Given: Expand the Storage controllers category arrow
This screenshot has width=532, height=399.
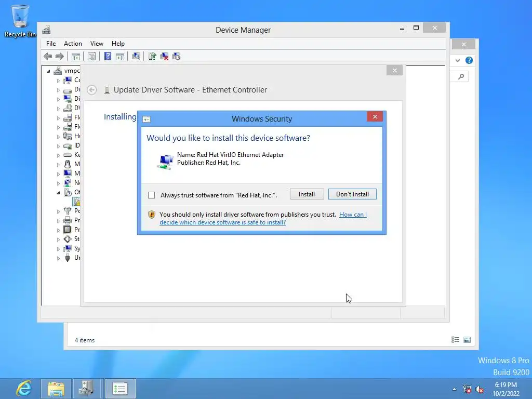Looking at the screenshot, I should [x=58, y=240].
